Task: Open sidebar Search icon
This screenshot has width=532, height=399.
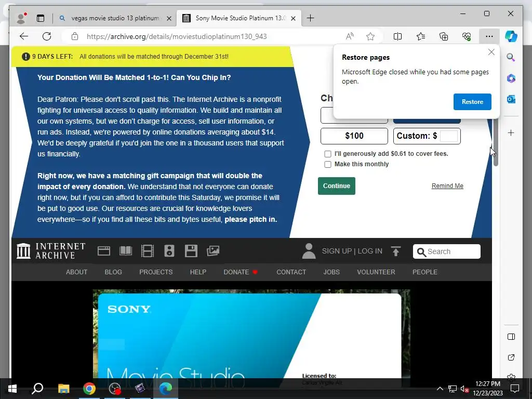Action: [511, 57]
